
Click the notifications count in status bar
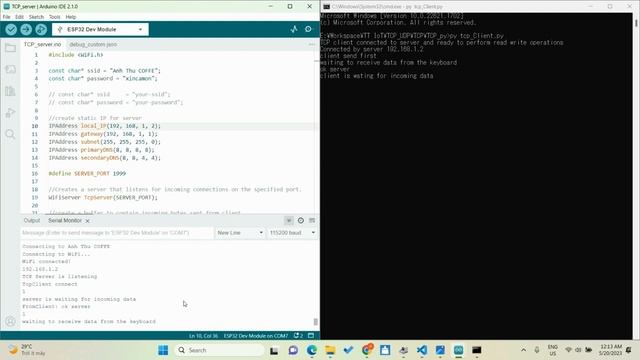298,336
